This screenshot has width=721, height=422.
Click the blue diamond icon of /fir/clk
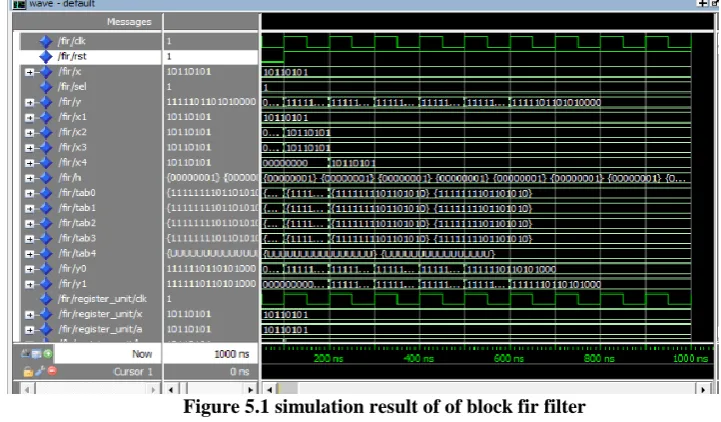pyautogui.click(x=46, y=41)
